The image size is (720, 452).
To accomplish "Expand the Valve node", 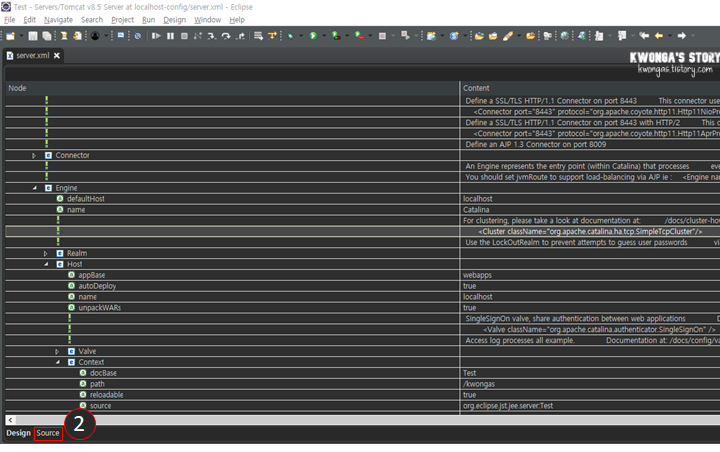I will 57,351.
